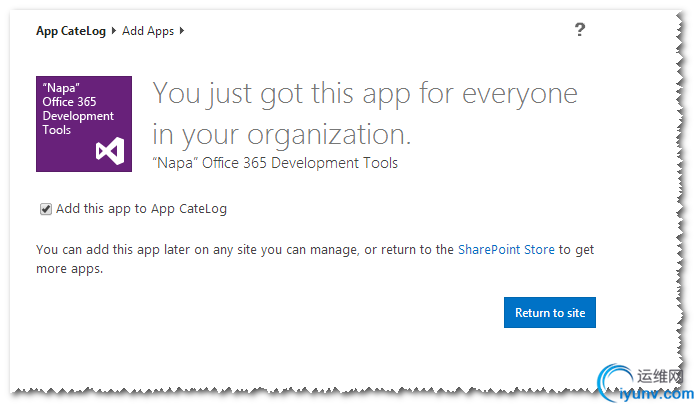Click the 'more apps.' text line
Image resolution: width=700 pixels, height=410 pixels.
tap(70, 268)
